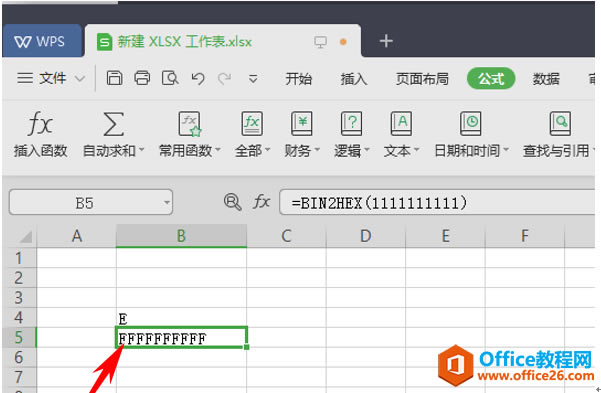601x393 pixels.
Task: Switch to the 页面布局 ribbon tab
Action: 422,79
